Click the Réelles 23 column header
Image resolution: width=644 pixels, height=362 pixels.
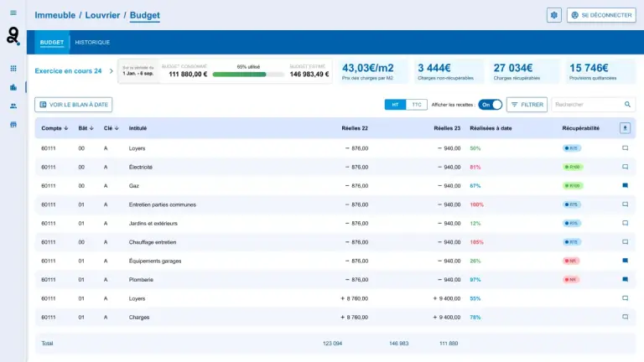[447, 128]
